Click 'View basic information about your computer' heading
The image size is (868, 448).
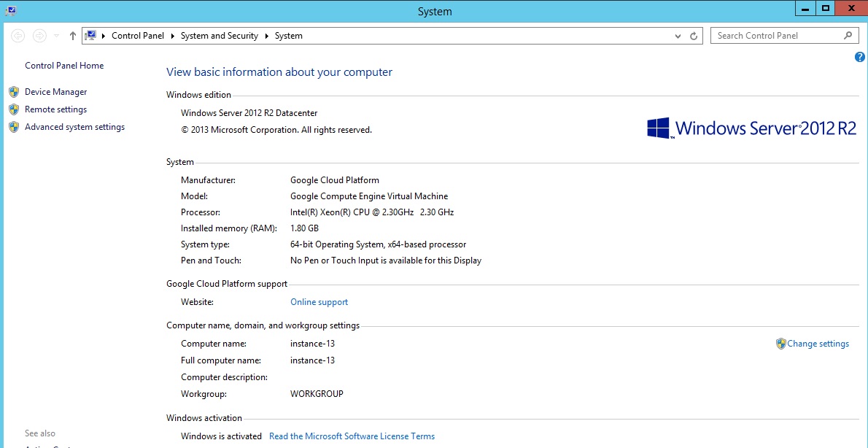[x=279, y=72]
